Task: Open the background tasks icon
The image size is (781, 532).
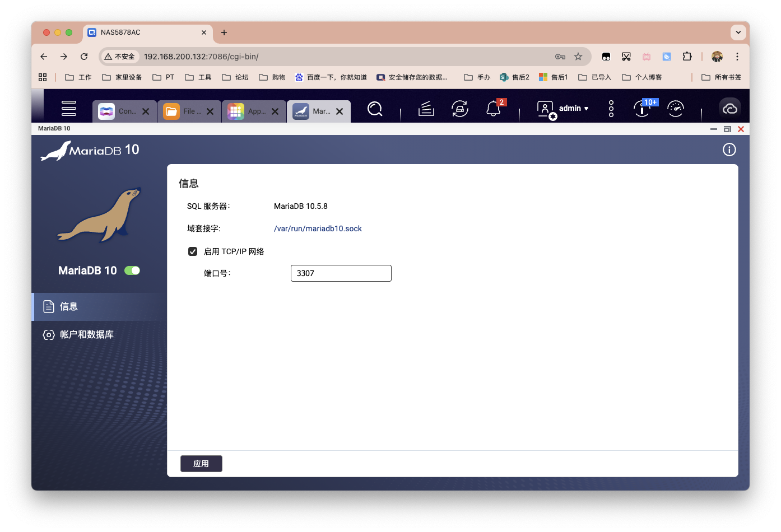Action: pyautogui.click(x=459, y=109)
